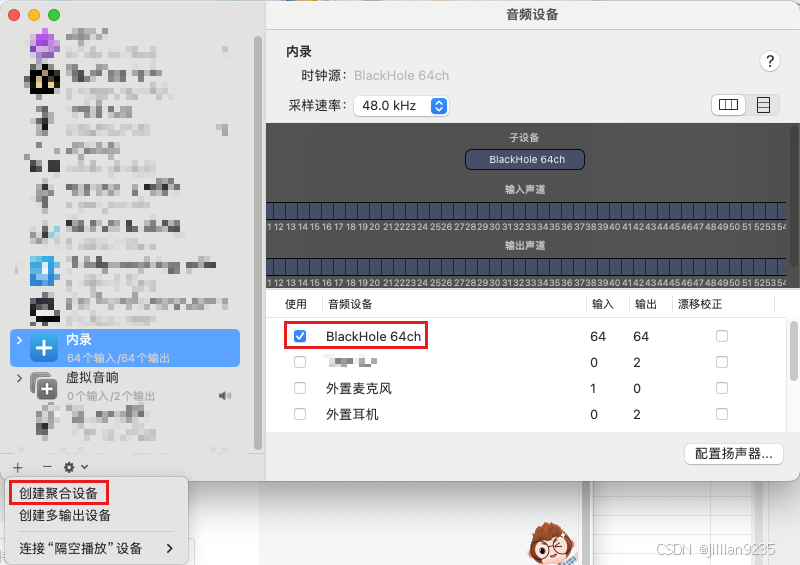The width and height of the screenshot is (800, 565).
Task: Switch to the horizontal column layout view
Action: 728,105
